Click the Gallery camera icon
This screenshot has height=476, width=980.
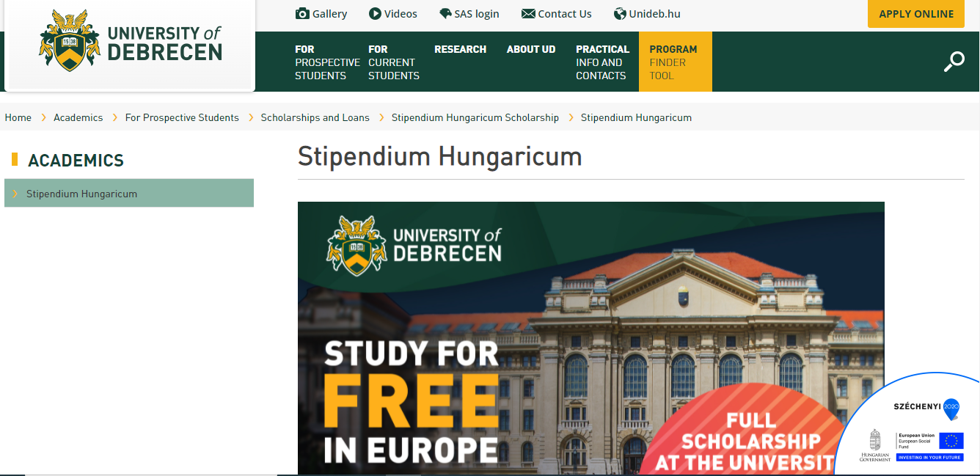coord(302,13)
